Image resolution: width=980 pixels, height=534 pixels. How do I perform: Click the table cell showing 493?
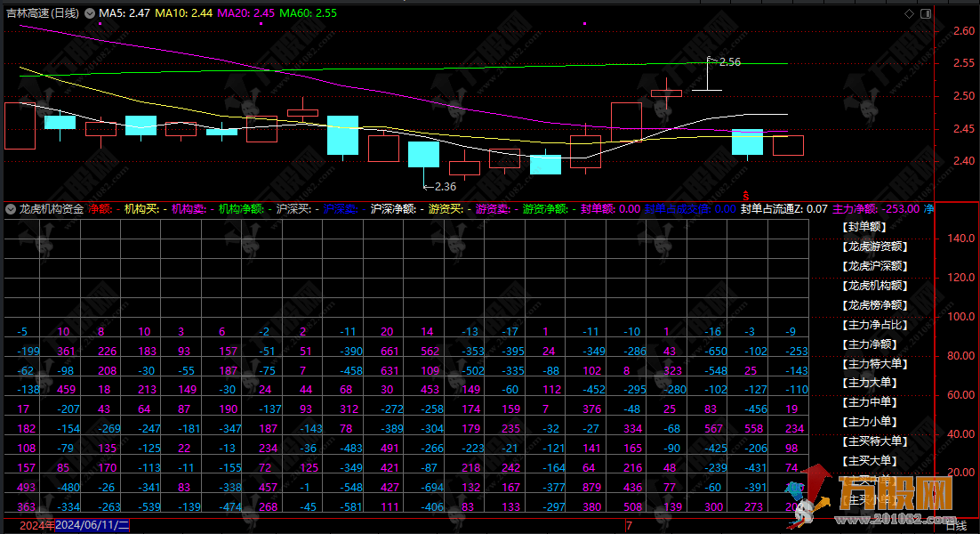(27, 487)
